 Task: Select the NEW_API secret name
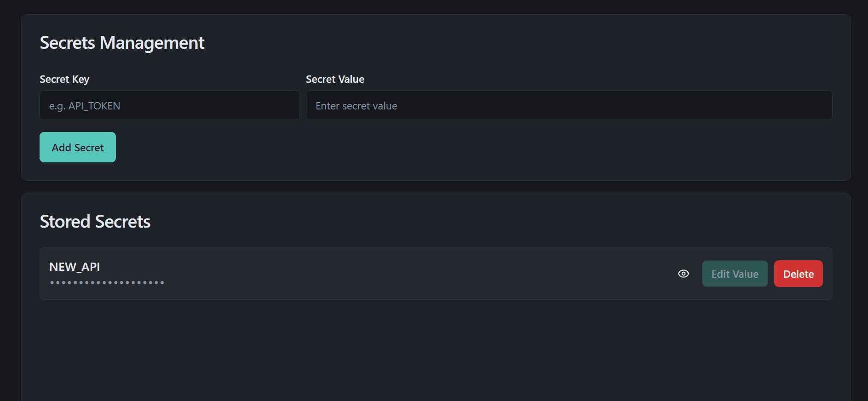(75, 267)
